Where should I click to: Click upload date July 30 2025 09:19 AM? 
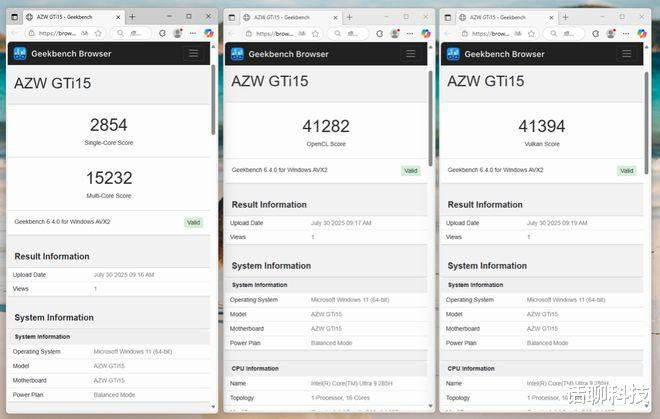click(x=557, y=223)
